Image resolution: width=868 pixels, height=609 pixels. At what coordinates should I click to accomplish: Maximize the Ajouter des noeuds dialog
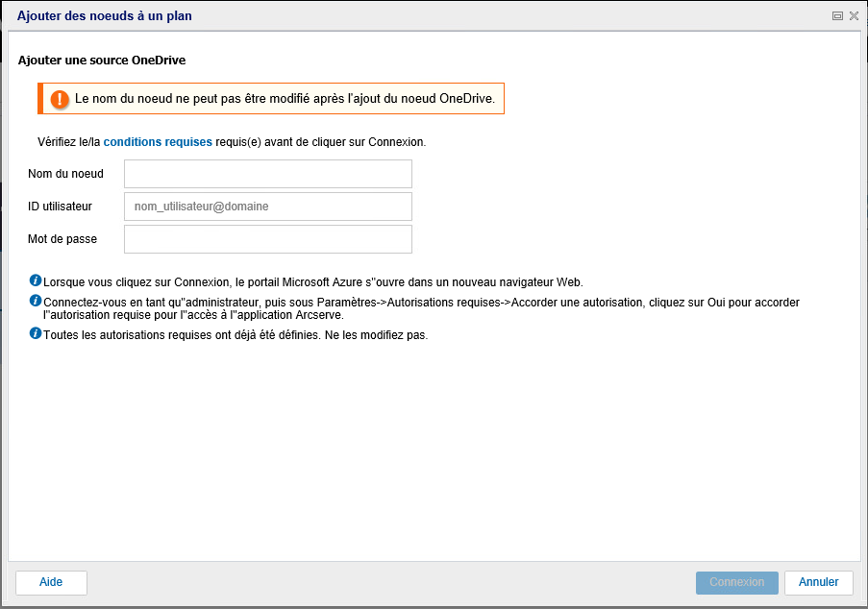[837, 16]
